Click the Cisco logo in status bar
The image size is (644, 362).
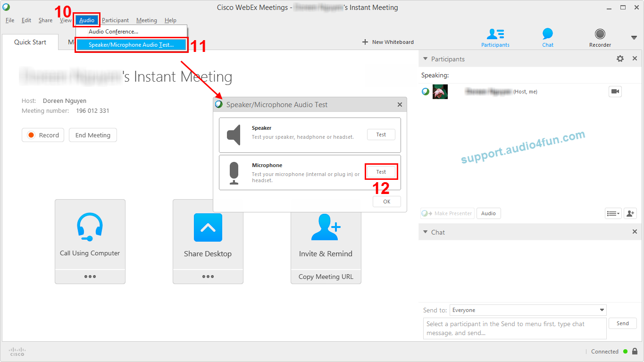pos(17,352)
